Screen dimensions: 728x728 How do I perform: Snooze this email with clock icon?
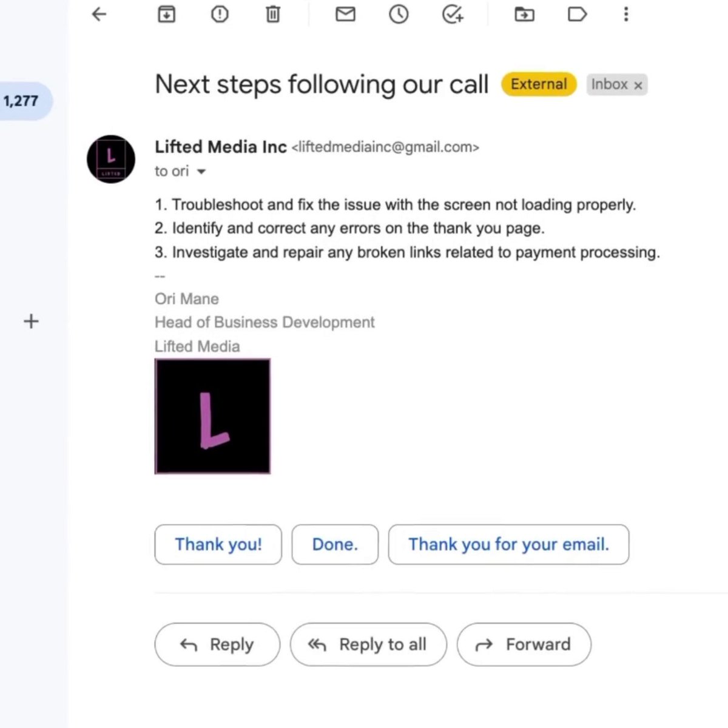pyautogui.click(x=399, y=14)
